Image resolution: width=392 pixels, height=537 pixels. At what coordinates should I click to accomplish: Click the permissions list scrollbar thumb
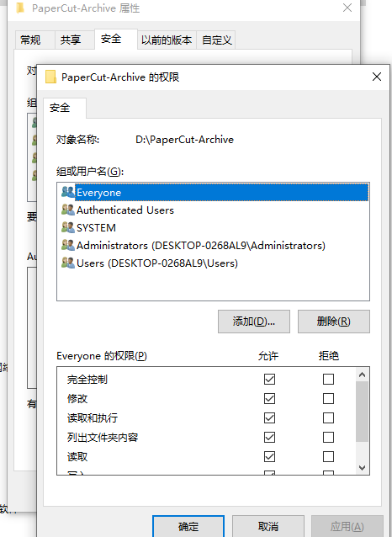[x=362, y=412]
